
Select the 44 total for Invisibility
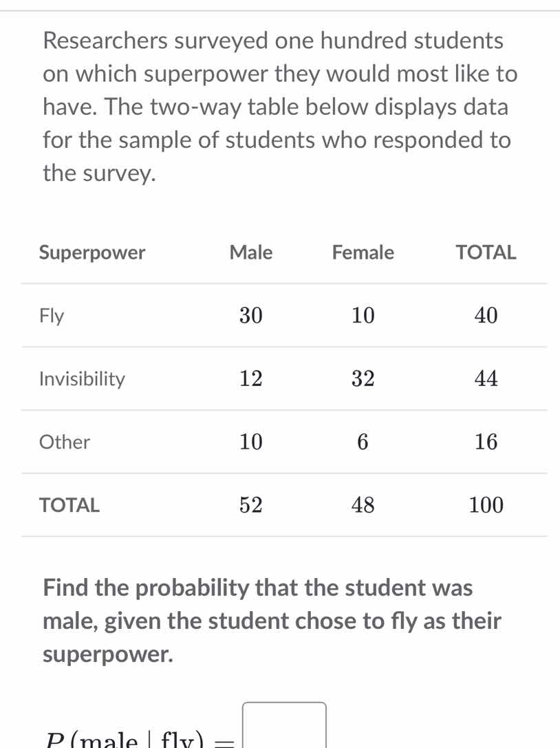coord(486,378)
